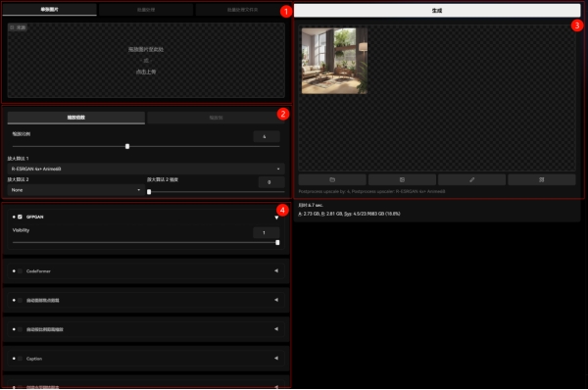The height and width of the screenshot is (390, 588).
Task: Click the living room result thumbnail
Action: pyautogui.click(x=334, y=61)
